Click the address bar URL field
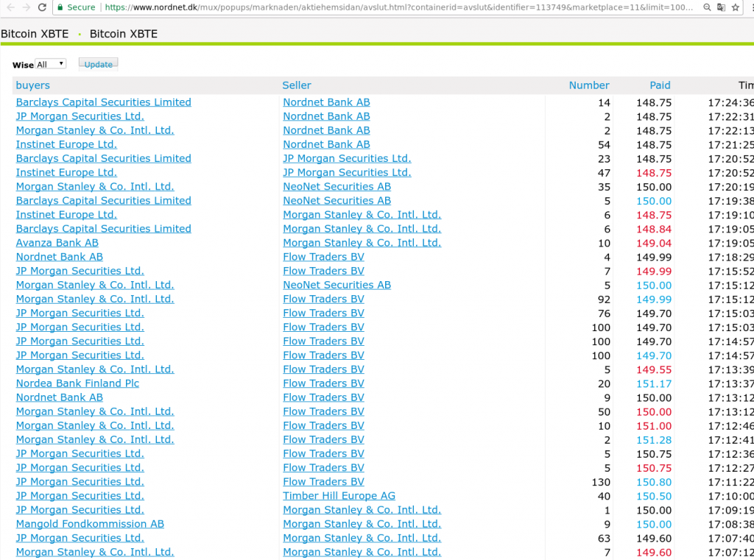 tap(399, 7)
